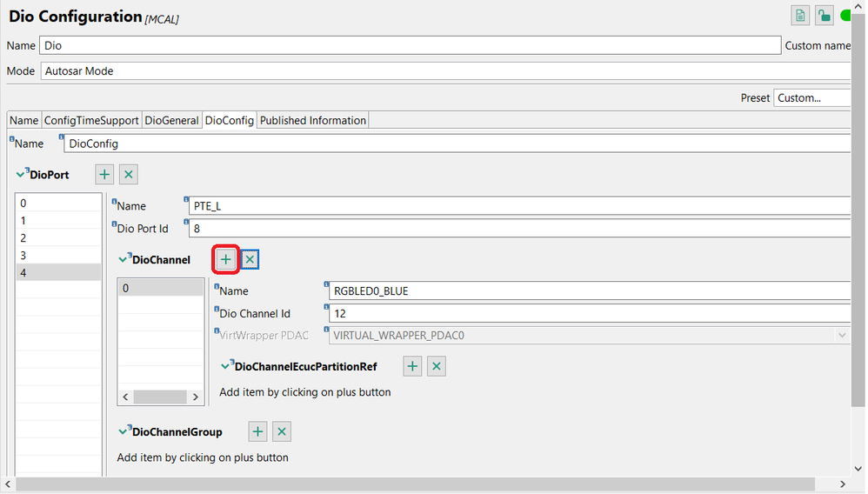Click the Dio module Name field
This screenshot has height=494, width=868.
[411, 45]
